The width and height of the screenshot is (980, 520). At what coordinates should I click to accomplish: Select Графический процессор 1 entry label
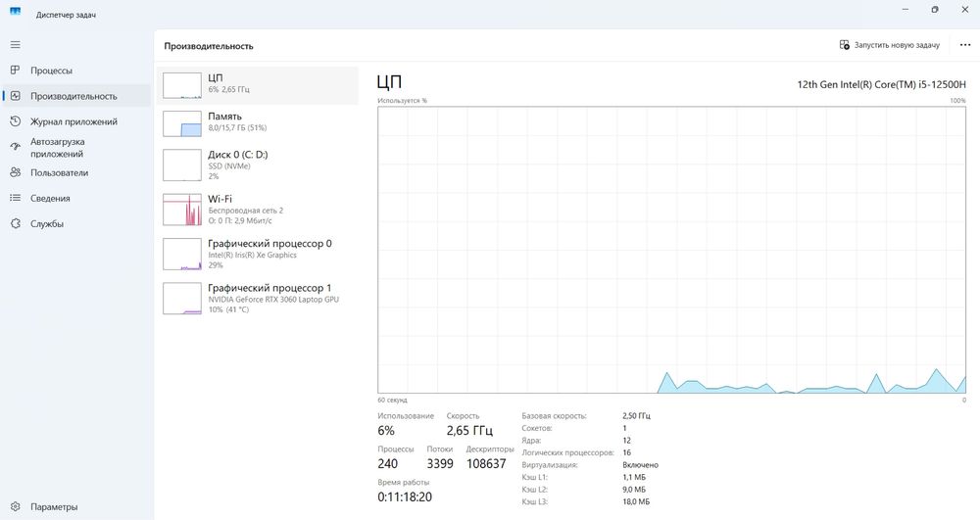click(x=269, y=288)
